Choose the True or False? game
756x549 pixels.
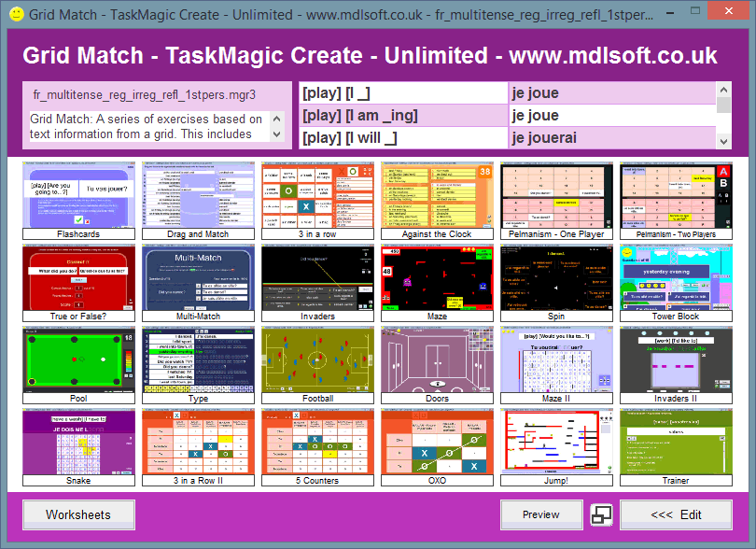[x=78, y=283]
